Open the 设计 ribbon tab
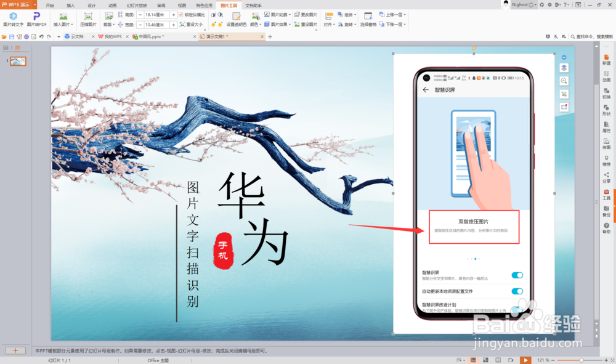 click(92, 6)
